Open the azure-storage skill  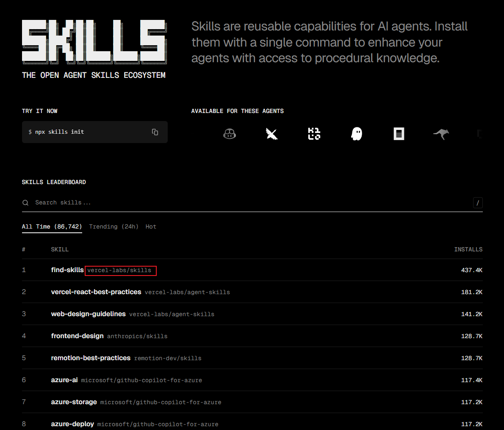point(74,402)
